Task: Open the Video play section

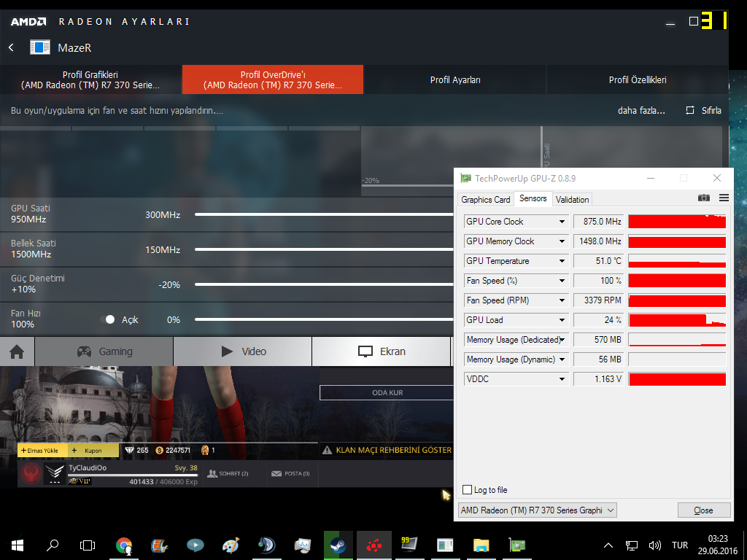Action: pos(243,352)
